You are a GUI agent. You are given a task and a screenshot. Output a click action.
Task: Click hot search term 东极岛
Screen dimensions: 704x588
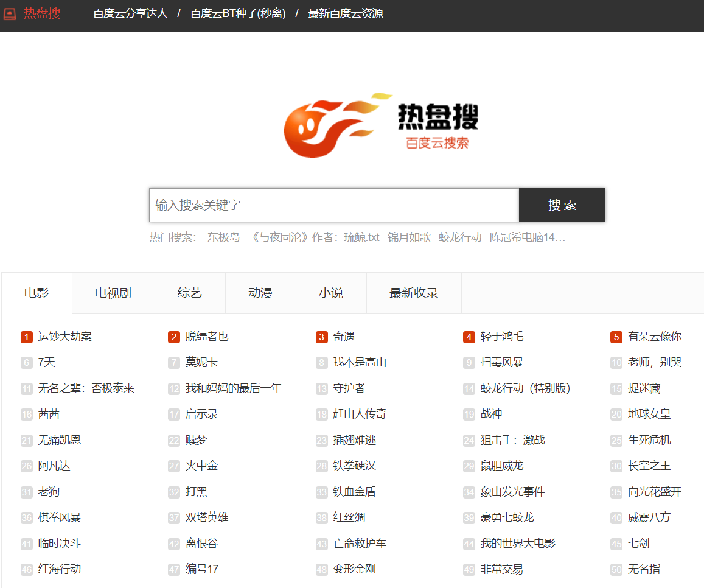tap(223, 237)
